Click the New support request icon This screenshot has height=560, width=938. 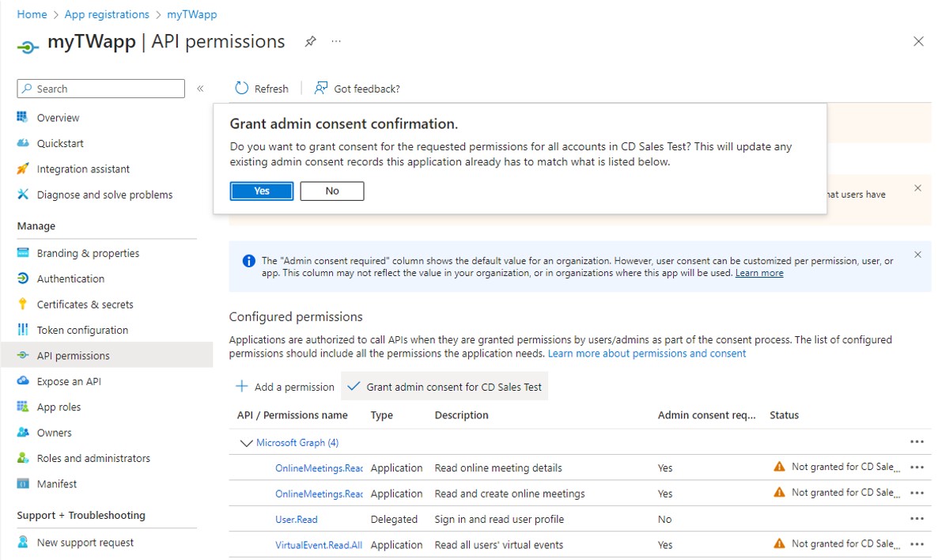pos(23,542)
